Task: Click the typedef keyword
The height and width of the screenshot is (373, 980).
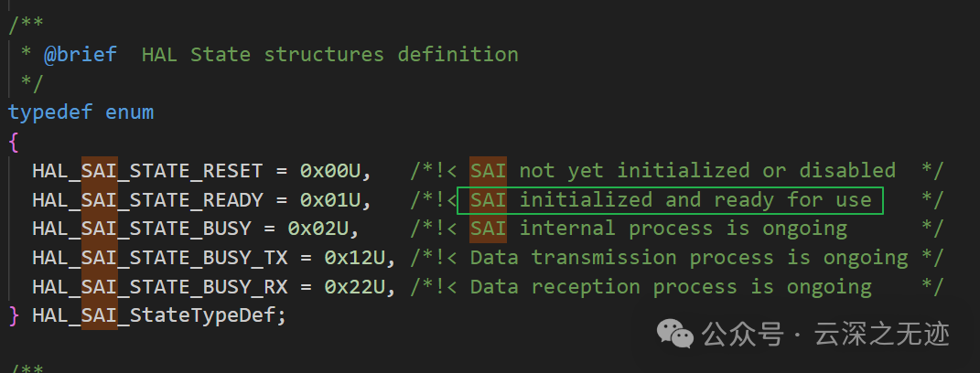Action: click(x=50, y=112)
